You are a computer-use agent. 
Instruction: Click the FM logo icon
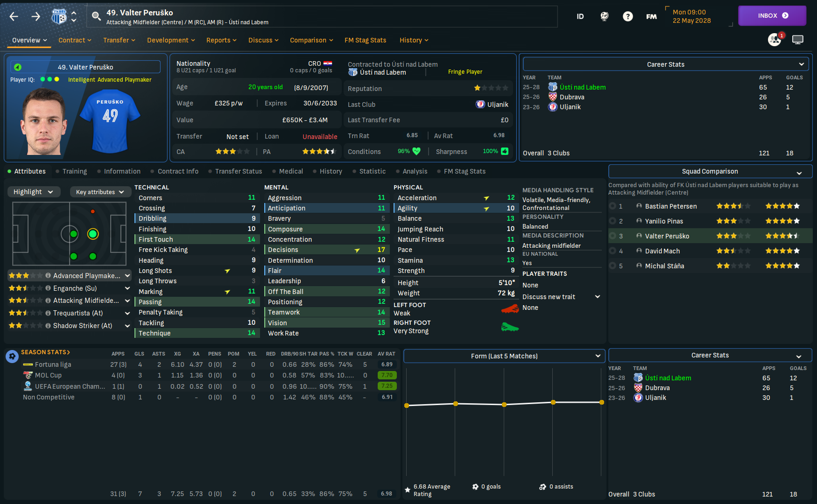[x=651, y=16]
